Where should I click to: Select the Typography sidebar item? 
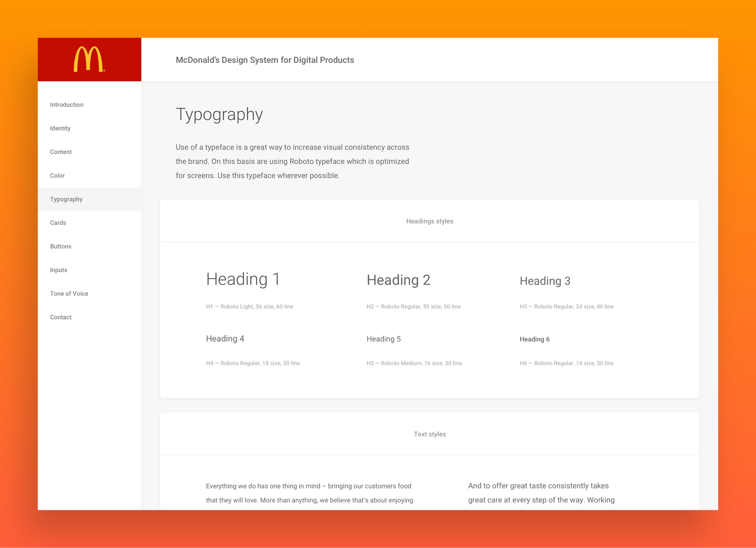pyautogui.click(x=66, y=199)
